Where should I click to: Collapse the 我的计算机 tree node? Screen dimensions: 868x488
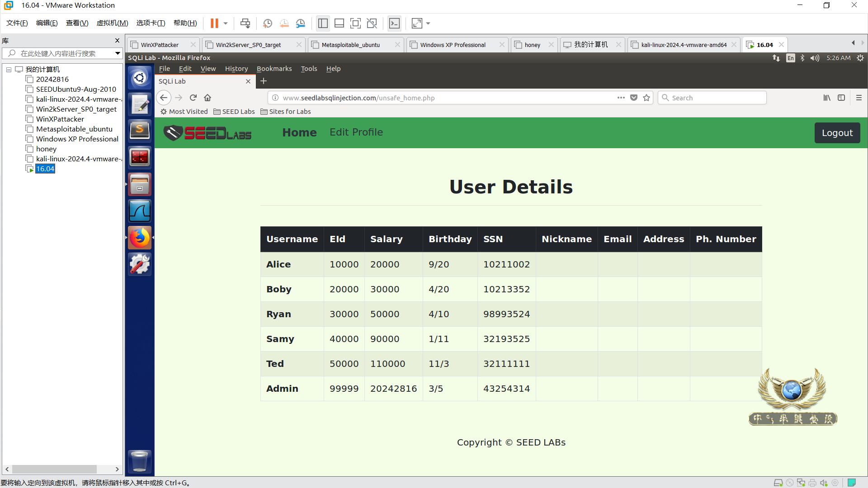coord(9,70)
